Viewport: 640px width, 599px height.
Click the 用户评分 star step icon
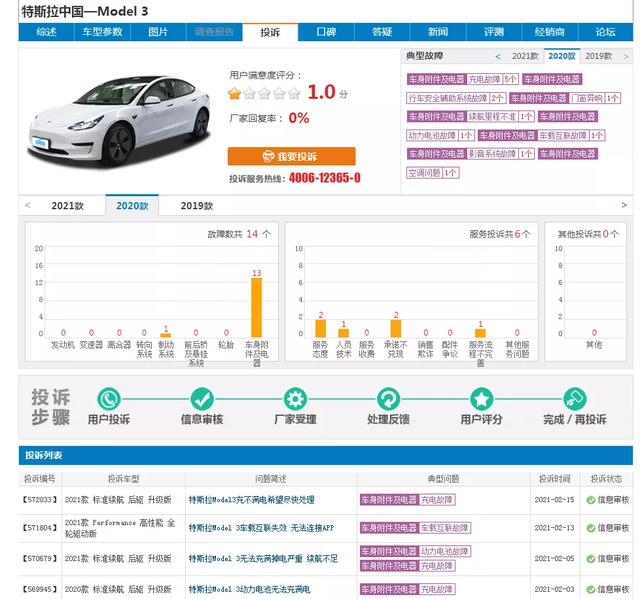tap(481, 399)
